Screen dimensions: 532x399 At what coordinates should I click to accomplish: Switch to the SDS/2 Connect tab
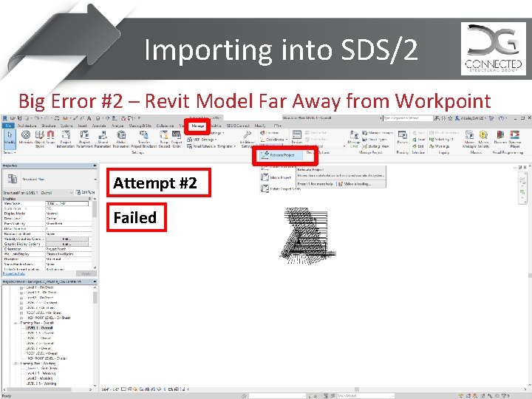point(238,126)
